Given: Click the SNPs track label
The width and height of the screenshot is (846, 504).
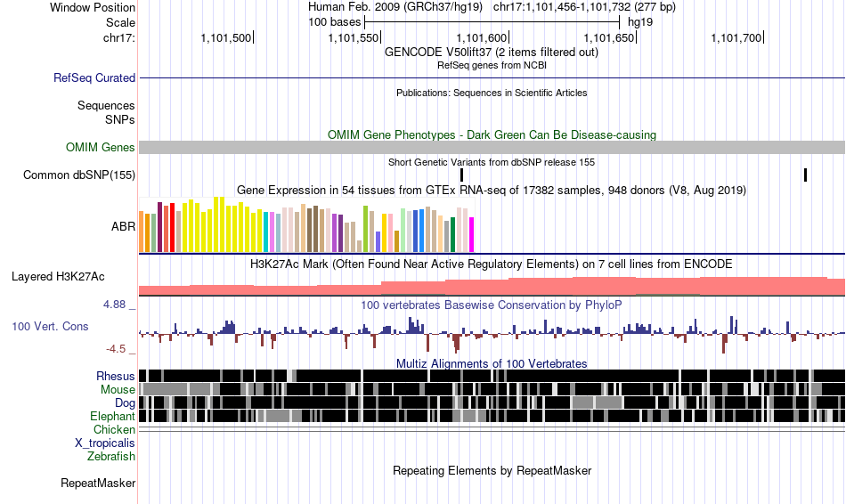Looking at the screenshot, I should 120,119.
